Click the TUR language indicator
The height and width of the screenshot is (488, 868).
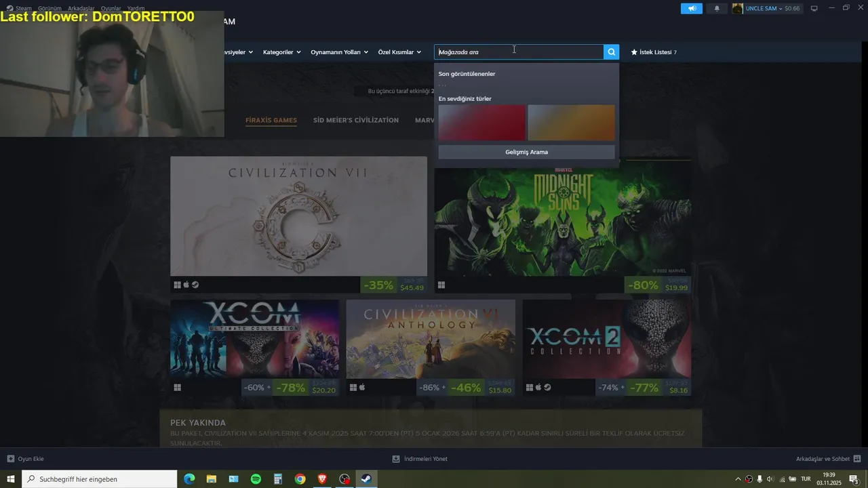tap(806, 479)
